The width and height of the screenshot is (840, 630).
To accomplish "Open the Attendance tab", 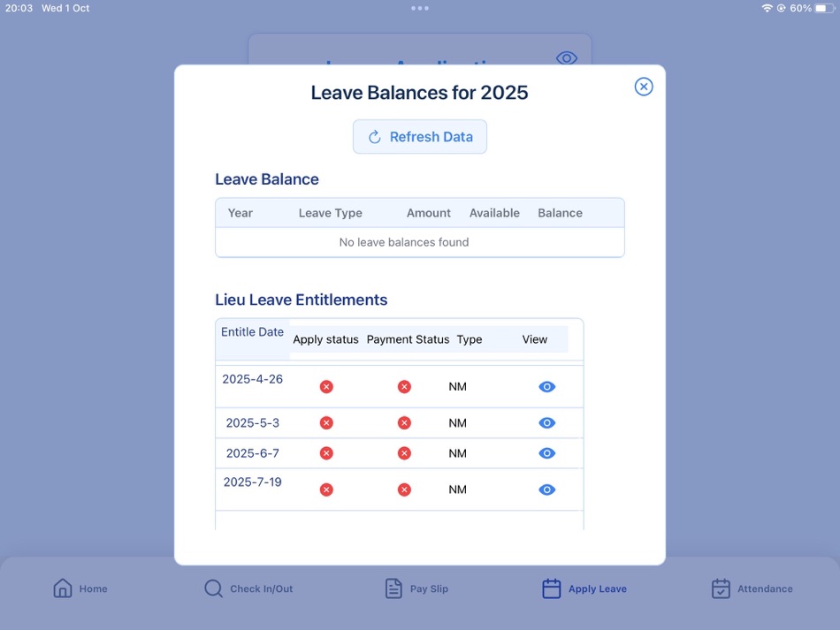I will click(x=752, y=588).
